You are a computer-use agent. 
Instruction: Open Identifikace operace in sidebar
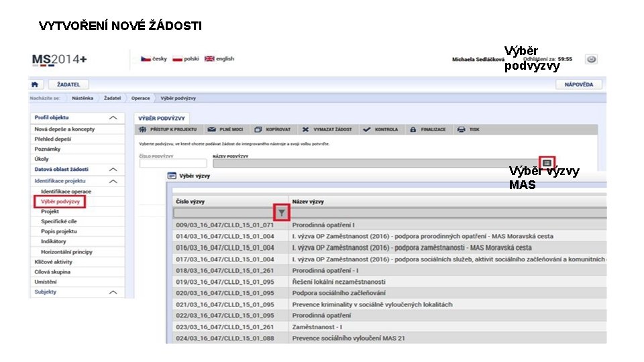tap(66, 192)
